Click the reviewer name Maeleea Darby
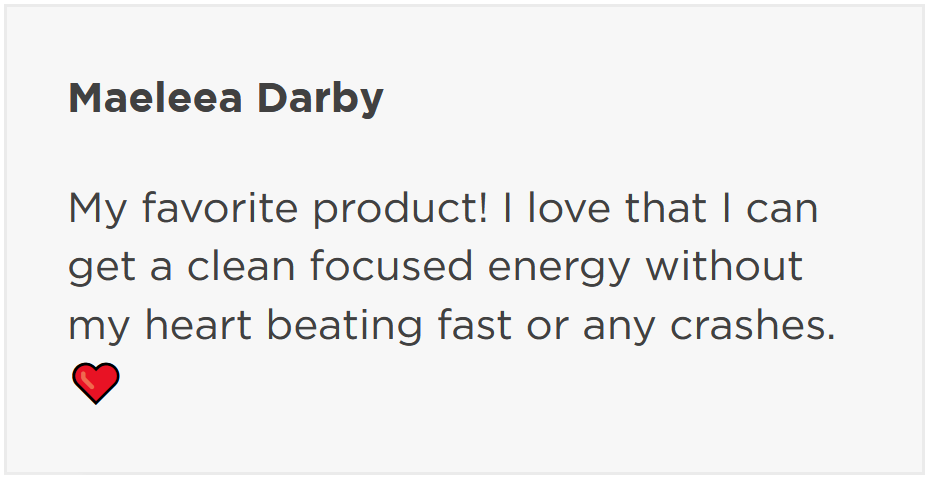929x478 pixels. 225,99
